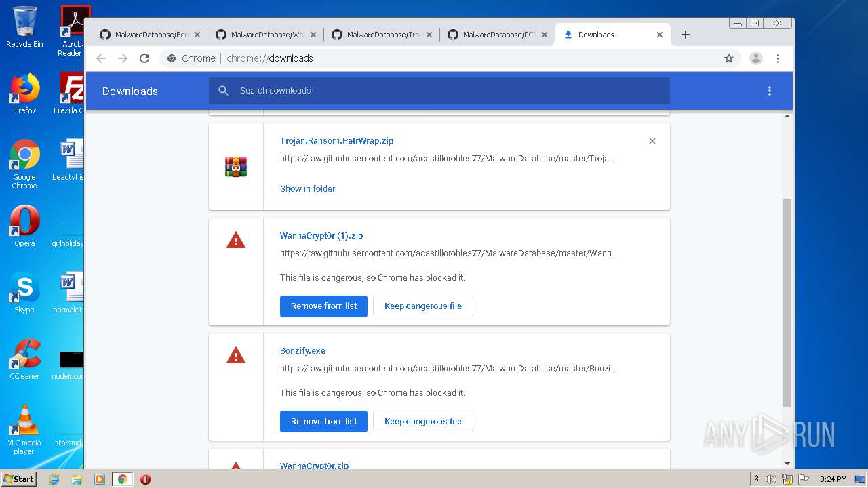Open the Trojan.Ransom.PetrWrap.zip file link

tap(336, 141)
